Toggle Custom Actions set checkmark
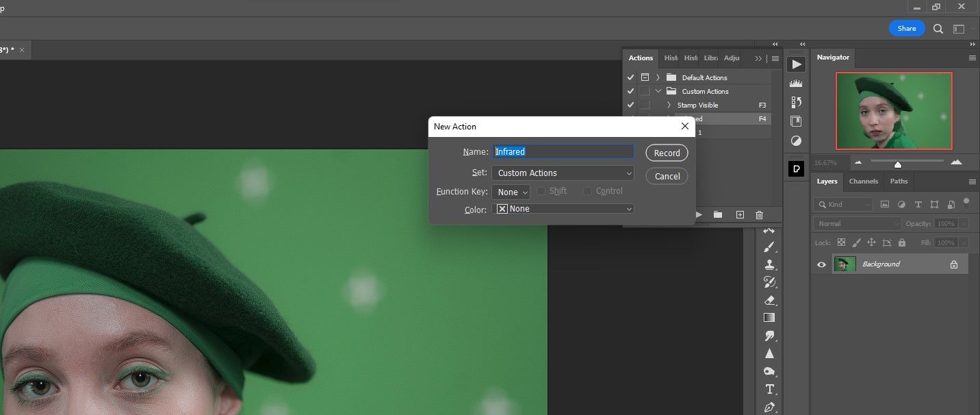The height and width of the screenshot is (415, 980). click(631, 91)
